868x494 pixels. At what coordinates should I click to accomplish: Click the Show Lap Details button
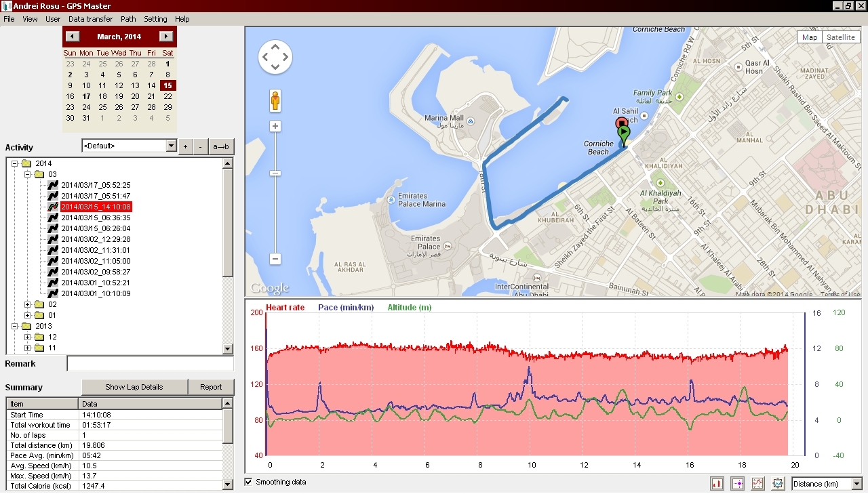pyautogui.click(x=134, y=387)
